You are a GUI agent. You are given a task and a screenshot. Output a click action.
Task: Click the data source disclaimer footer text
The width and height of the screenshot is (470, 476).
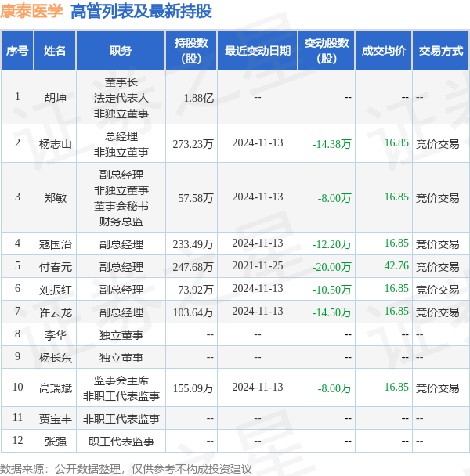[126, 469]
